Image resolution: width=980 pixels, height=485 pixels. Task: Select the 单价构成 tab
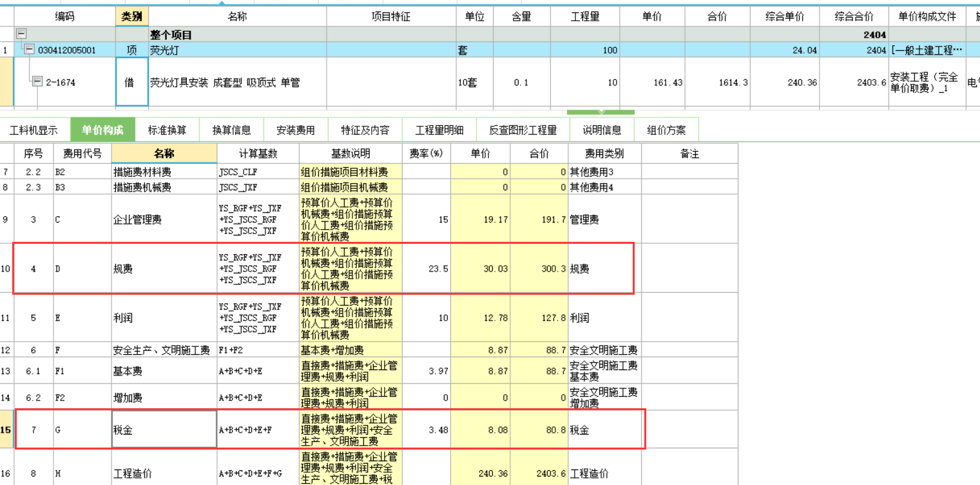[x=102, y=130]
